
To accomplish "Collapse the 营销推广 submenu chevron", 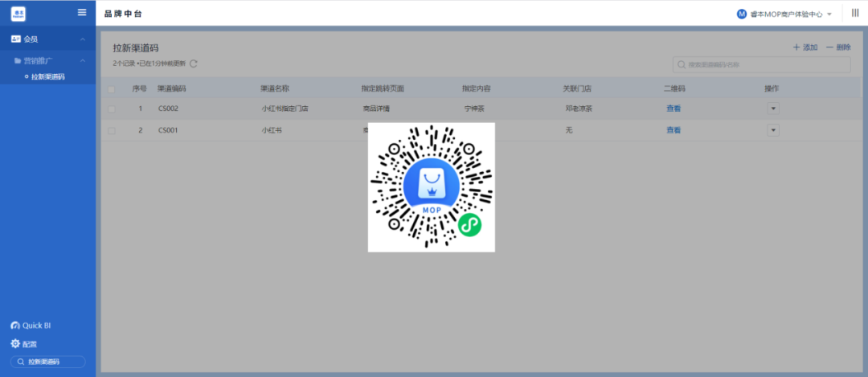I will coord(83,60).
